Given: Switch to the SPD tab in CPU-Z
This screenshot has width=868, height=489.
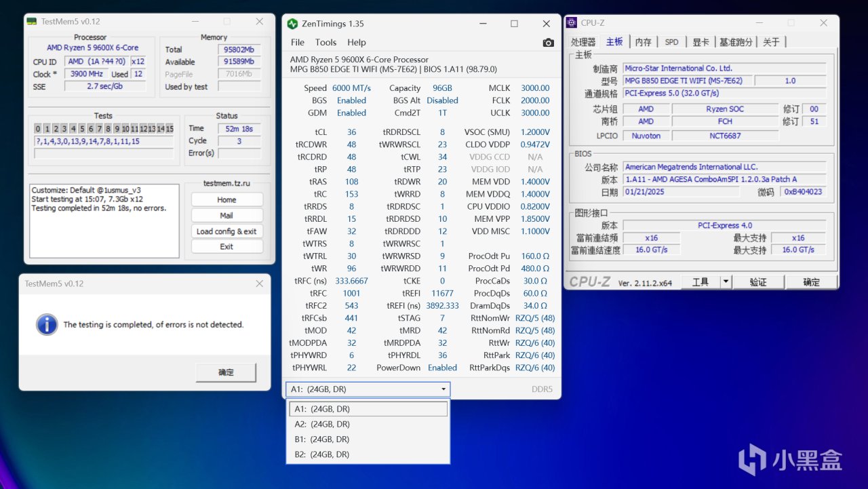Looking at the screenshot, I should coord(671,42).
